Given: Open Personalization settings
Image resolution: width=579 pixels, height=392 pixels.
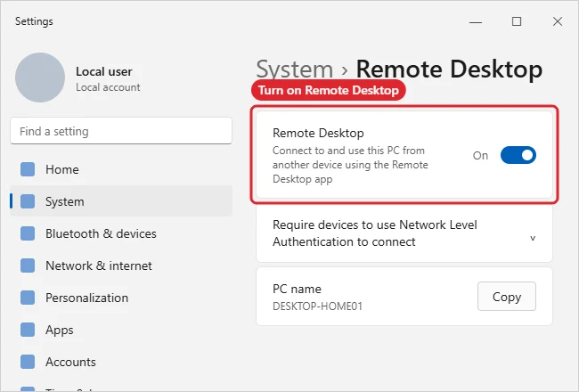Looking at the screenshot, I should pyautogui.click(x=121, y=298).
